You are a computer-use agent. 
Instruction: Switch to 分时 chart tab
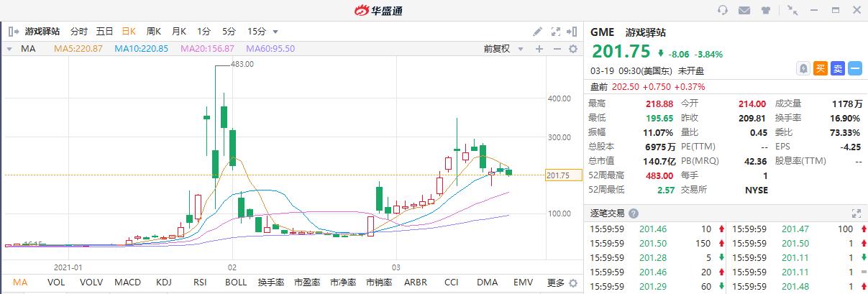[x=78, y=32]
